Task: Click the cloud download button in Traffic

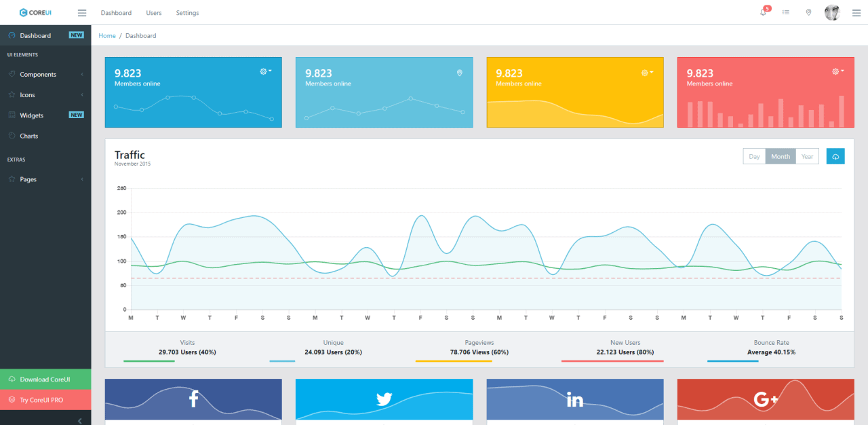Action: [835, 156]
